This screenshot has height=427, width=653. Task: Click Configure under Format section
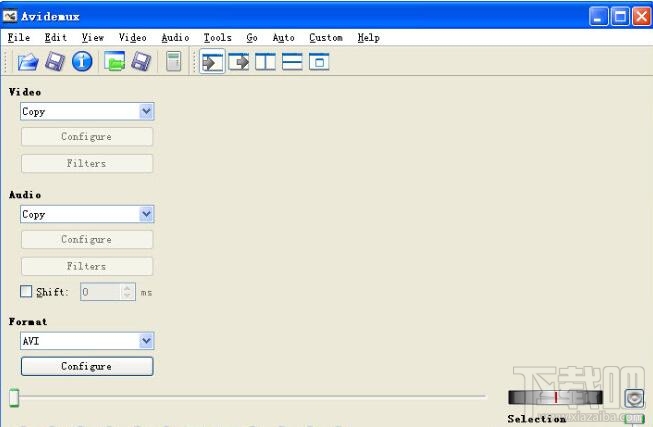click(87, 366)
